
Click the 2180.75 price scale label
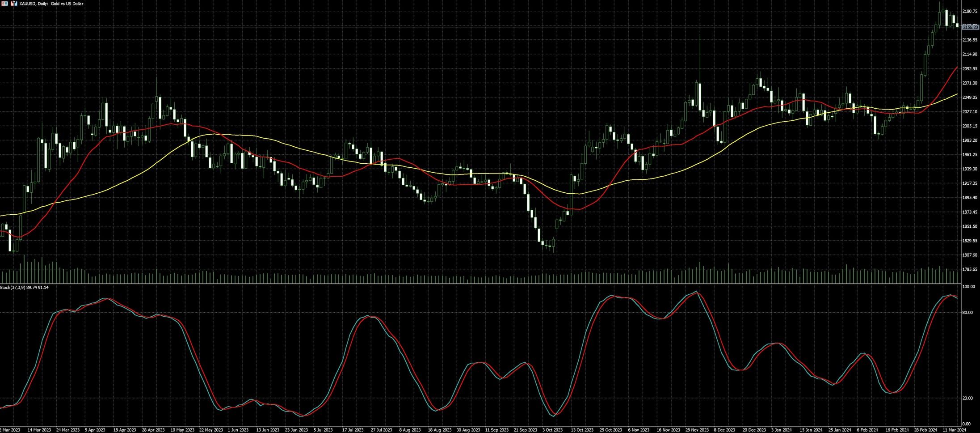point(970,11)
